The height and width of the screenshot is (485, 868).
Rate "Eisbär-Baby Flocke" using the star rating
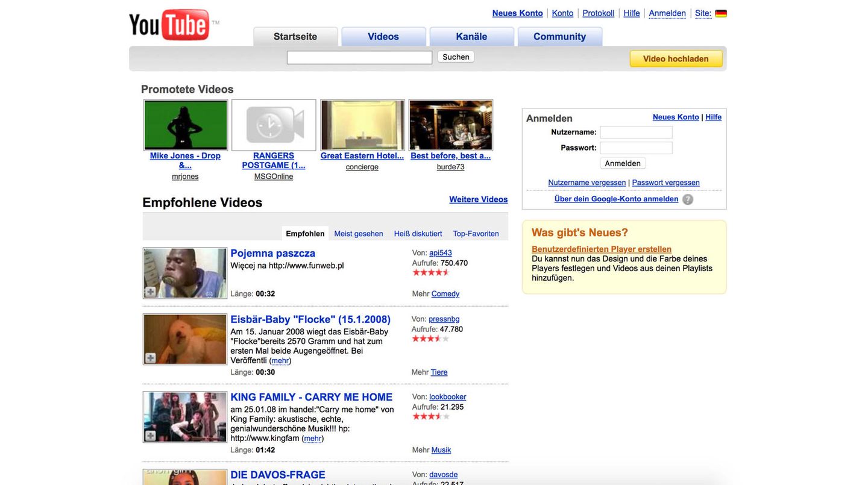[429, 337]
